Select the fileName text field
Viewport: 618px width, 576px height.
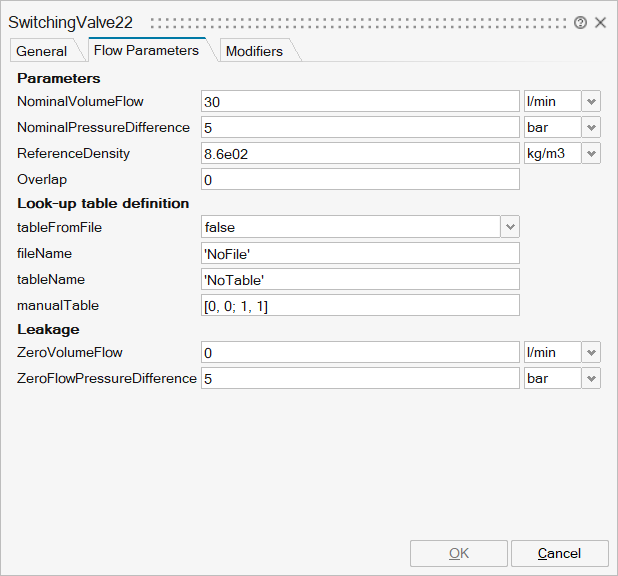tap(360, 253)
